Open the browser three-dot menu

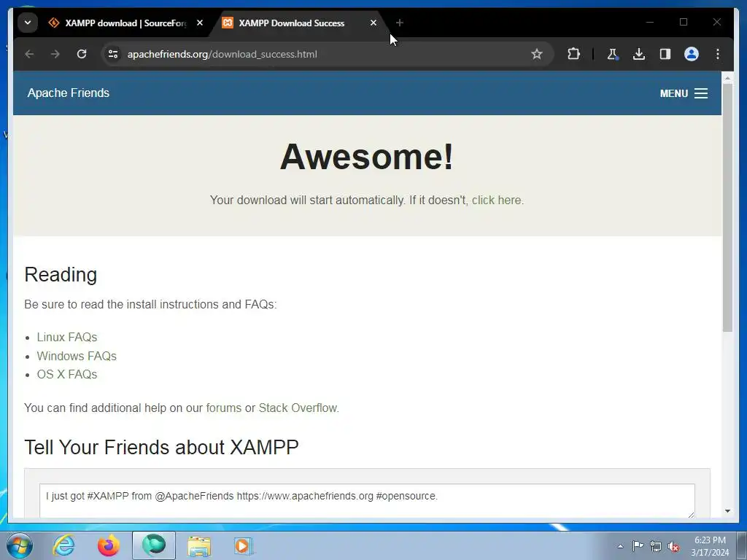click(718, 54)
